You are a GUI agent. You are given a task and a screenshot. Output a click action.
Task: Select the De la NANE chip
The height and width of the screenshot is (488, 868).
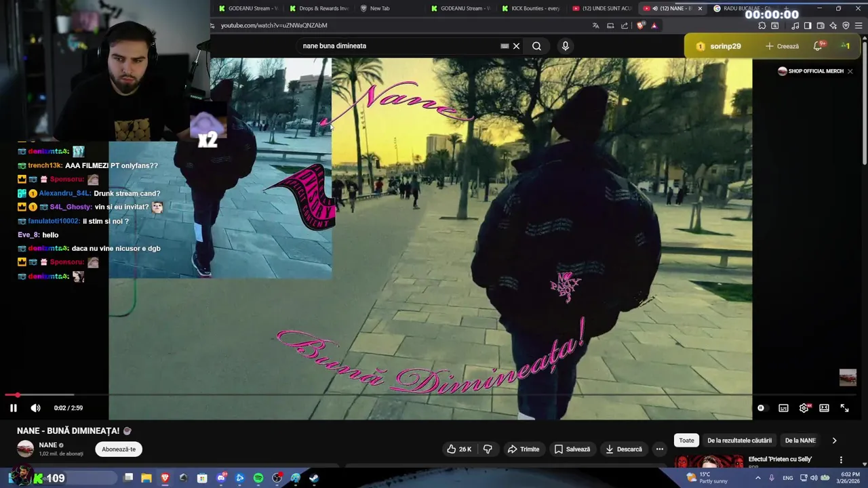[800, 441]
